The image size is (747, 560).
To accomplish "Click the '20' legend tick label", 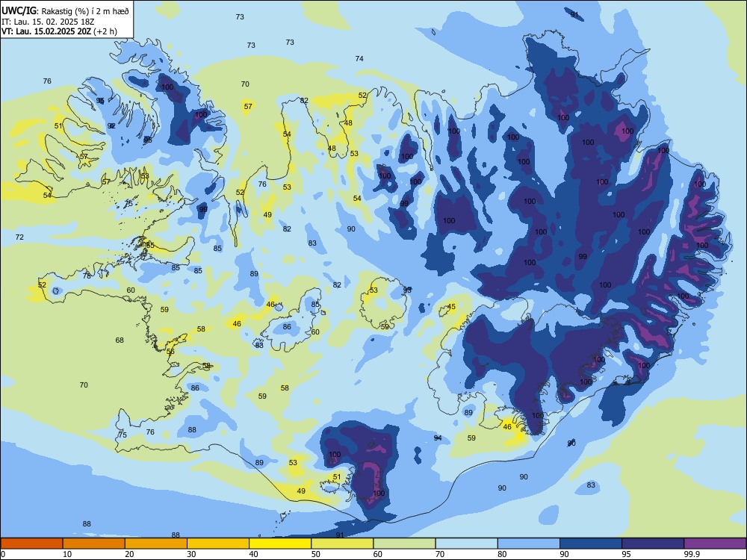I will pos(129,554).
